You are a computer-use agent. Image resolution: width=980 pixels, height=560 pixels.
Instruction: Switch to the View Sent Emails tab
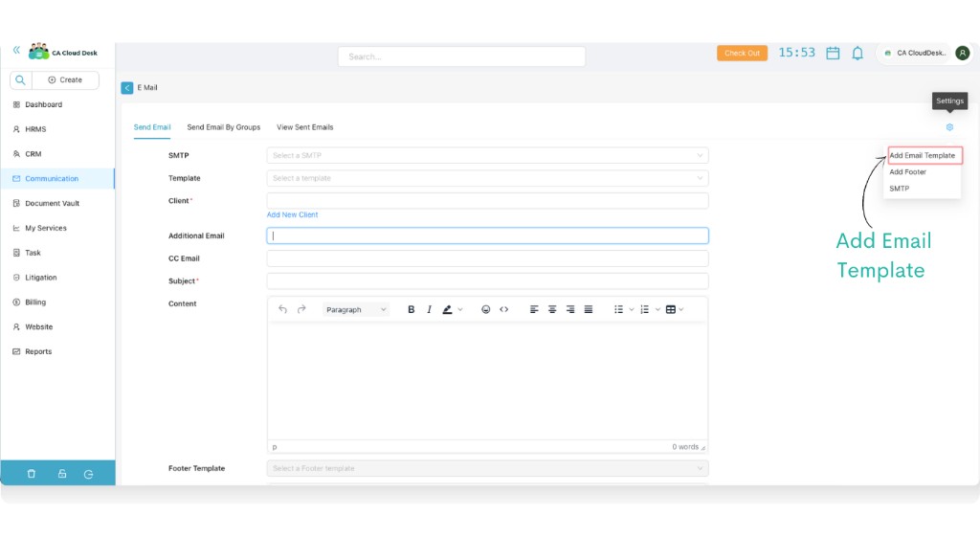click(x=304, y=126)
